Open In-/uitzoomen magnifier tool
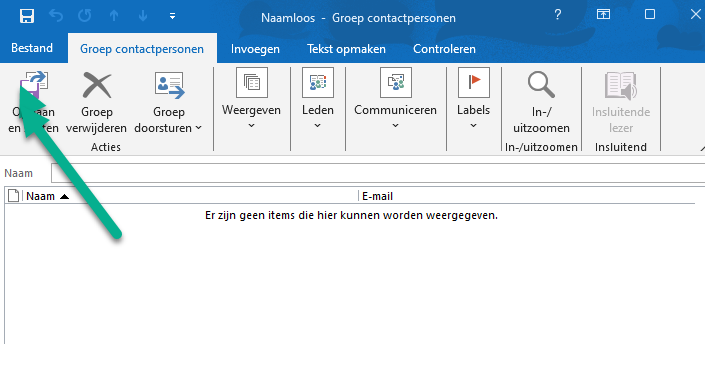Screen dimensions: 705x382 tap(541, 85)
